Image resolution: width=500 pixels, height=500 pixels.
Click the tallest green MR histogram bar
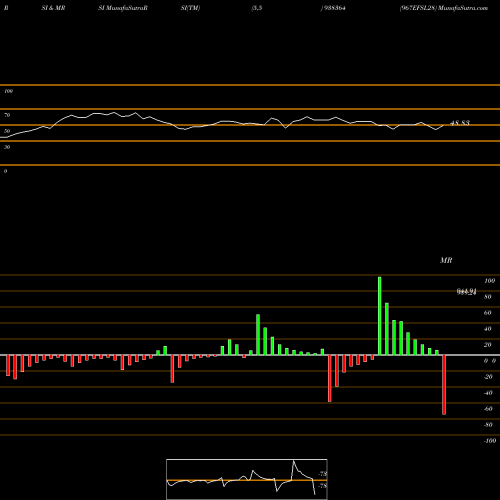coord(380,316)
